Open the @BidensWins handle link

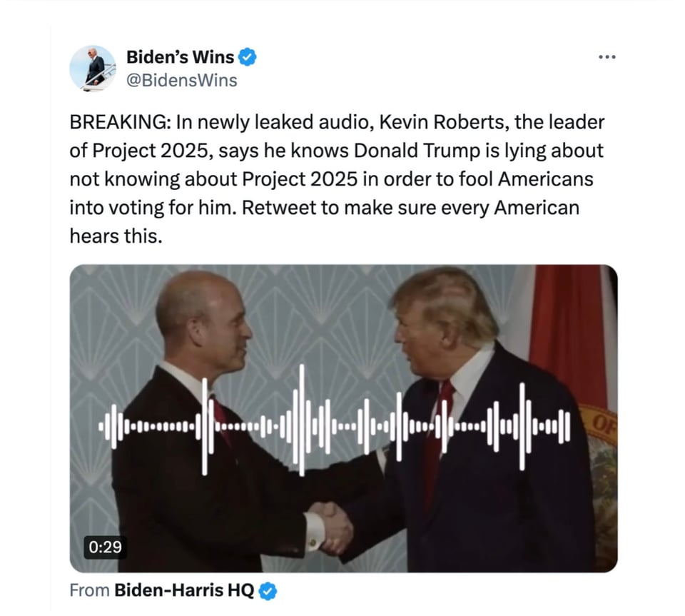point(182,81)
